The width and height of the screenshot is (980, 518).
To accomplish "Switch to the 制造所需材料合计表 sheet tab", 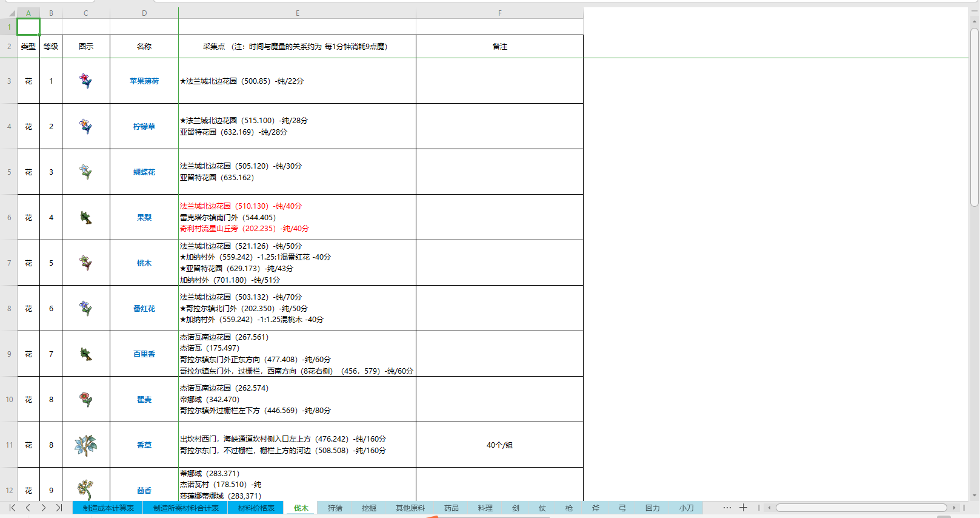I will tap(185, 508).
